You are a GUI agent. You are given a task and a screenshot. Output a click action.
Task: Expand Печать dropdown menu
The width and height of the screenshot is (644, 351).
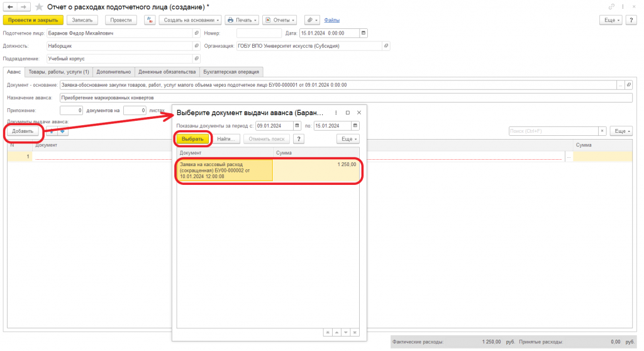(x=242, y=20)
